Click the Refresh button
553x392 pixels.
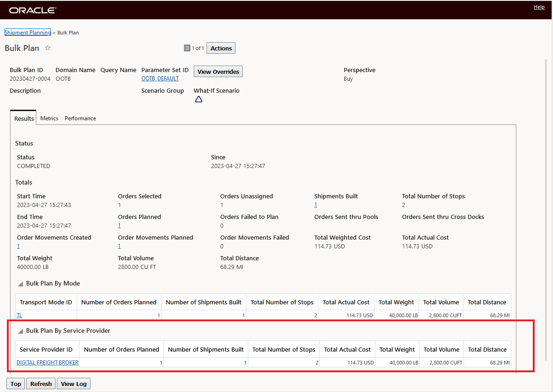(x=41, y=384)
